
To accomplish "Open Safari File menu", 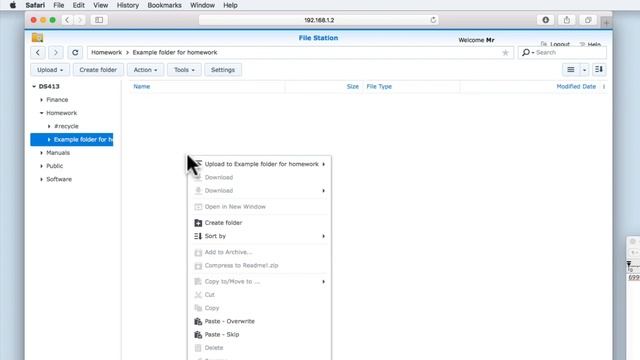I will (x=59, y=5).
